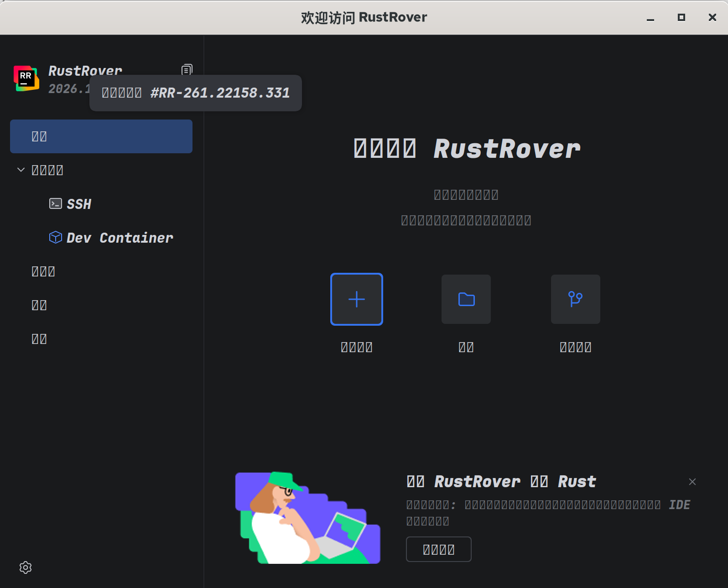Image resolution: width=728 pixels, height=588 pixels.
Task: Select SSH with the terminal icon
Action: click(78, 204)
